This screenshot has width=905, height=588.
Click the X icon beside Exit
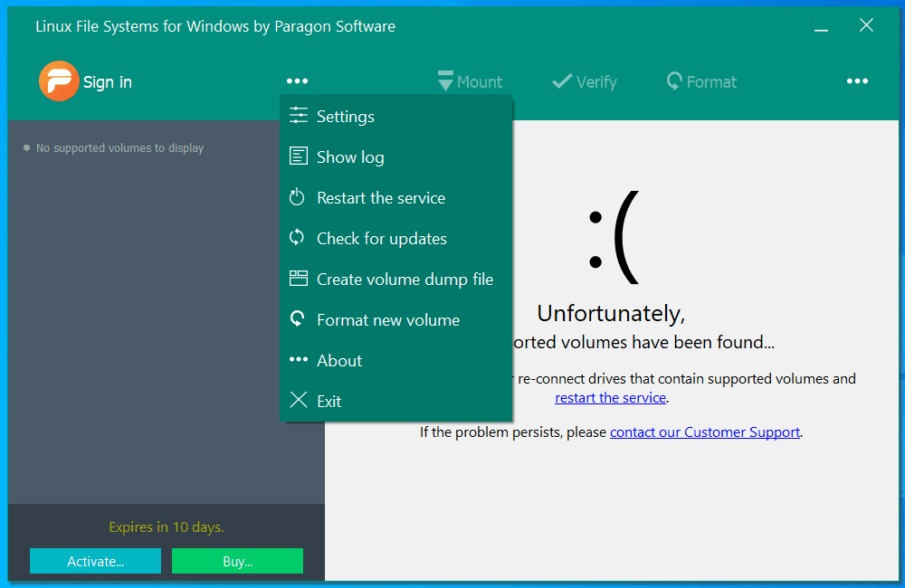[x=299, y=400]
